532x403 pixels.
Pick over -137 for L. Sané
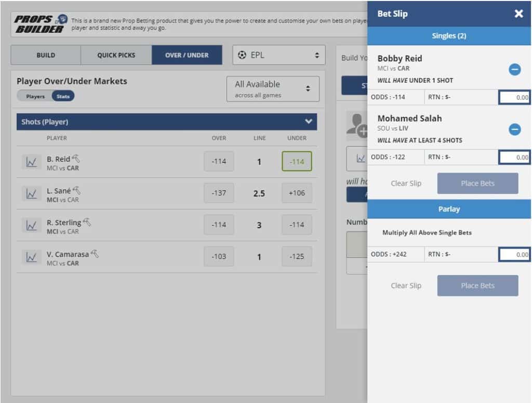219,193
